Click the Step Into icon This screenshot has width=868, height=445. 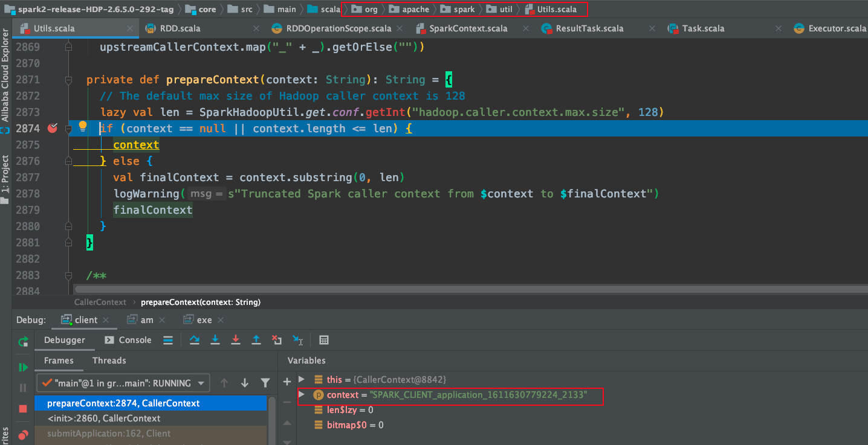pos(215,340)
